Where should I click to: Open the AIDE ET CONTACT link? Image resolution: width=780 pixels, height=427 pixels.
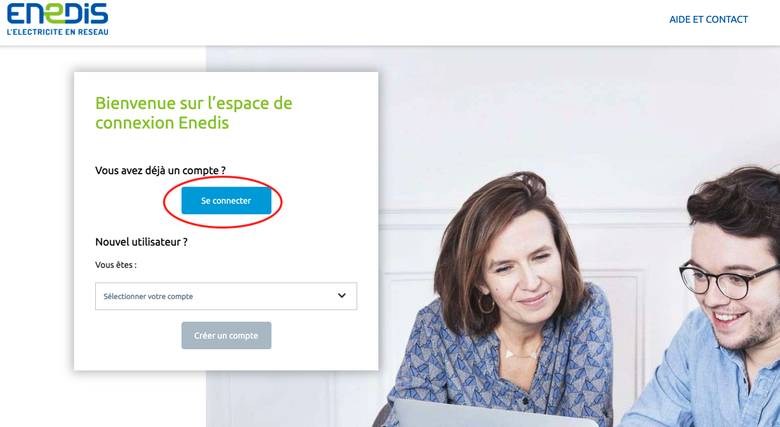click(708, 19)
